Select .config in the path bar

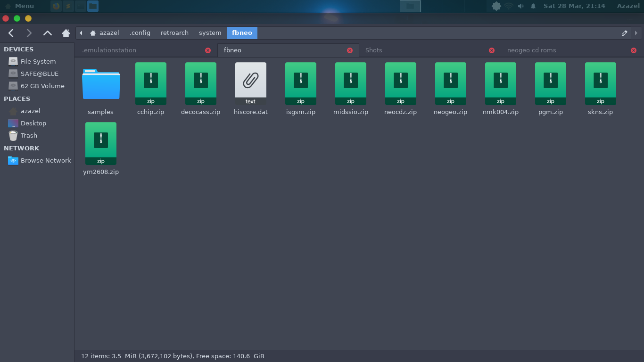pos(140,33)
